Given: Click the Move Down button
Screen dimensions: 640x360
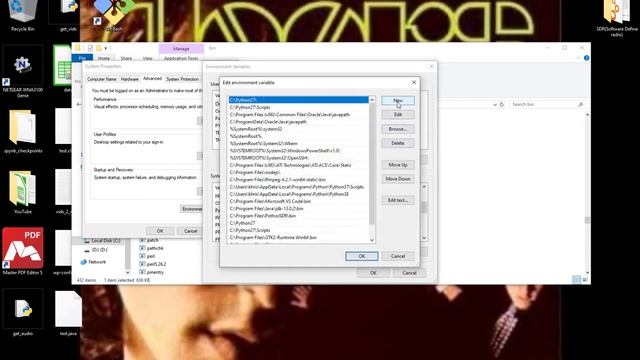Looking at the screenshot, I should point(398,179).
